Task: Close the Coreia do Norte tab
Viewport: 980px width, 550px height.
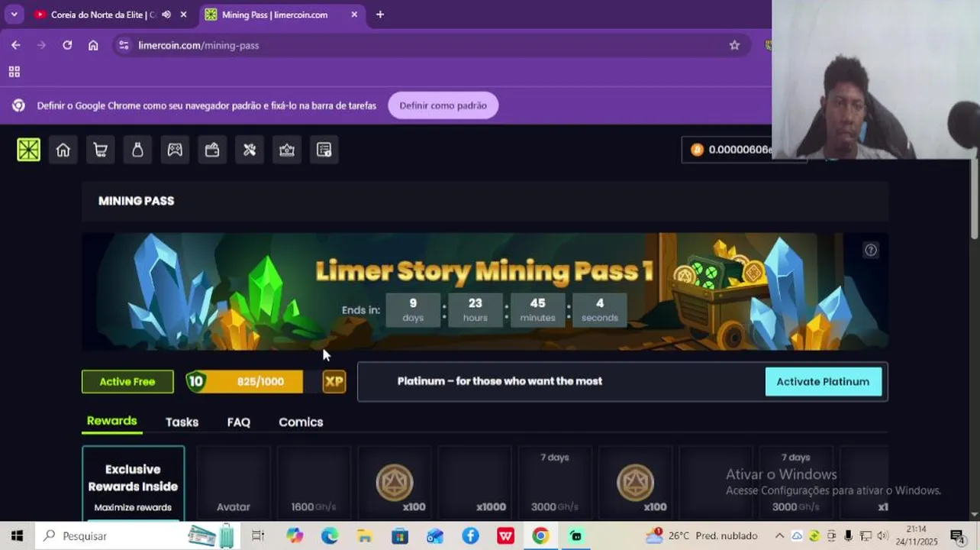Action: tap(184, 15)
